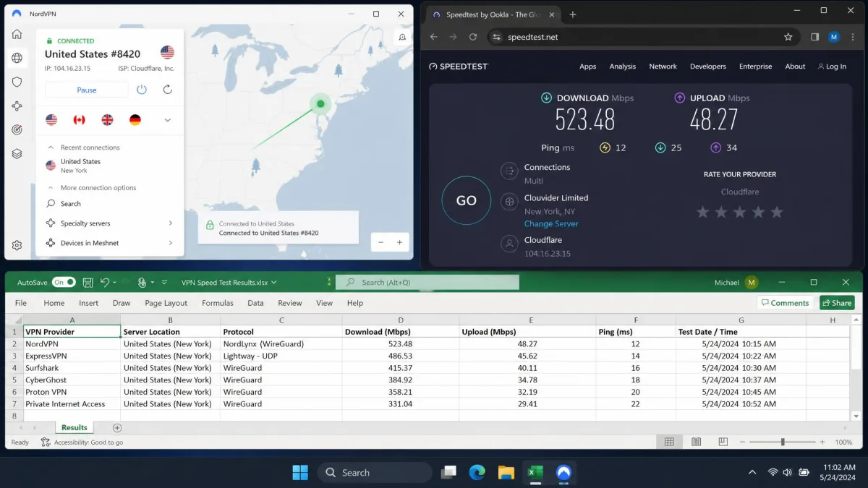Open the Threat Protection shield icon in NordVPN

[x=17, y=82]
